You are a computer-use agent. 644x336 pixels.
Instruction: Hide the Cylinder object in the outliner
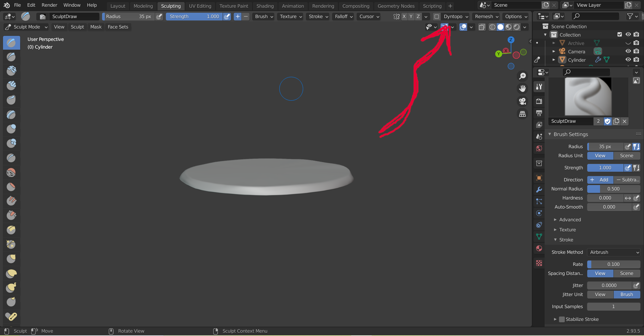[628, 60]
